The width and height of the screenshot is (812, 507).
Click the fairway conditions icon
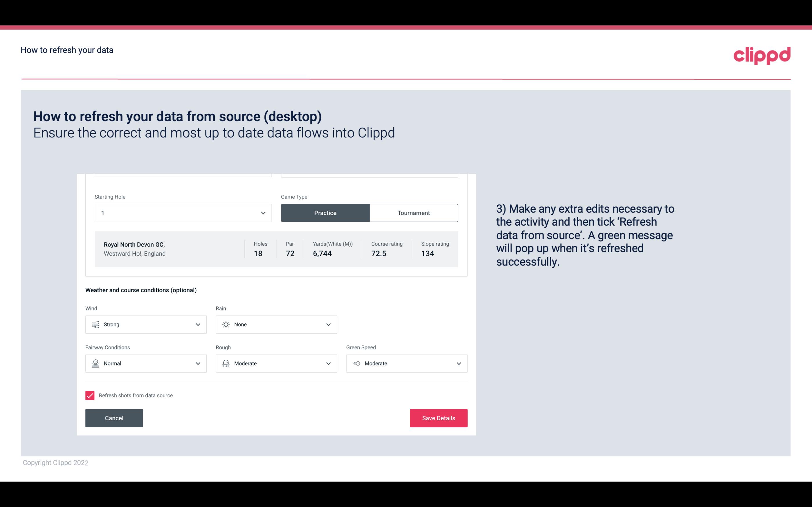(95, 363)
